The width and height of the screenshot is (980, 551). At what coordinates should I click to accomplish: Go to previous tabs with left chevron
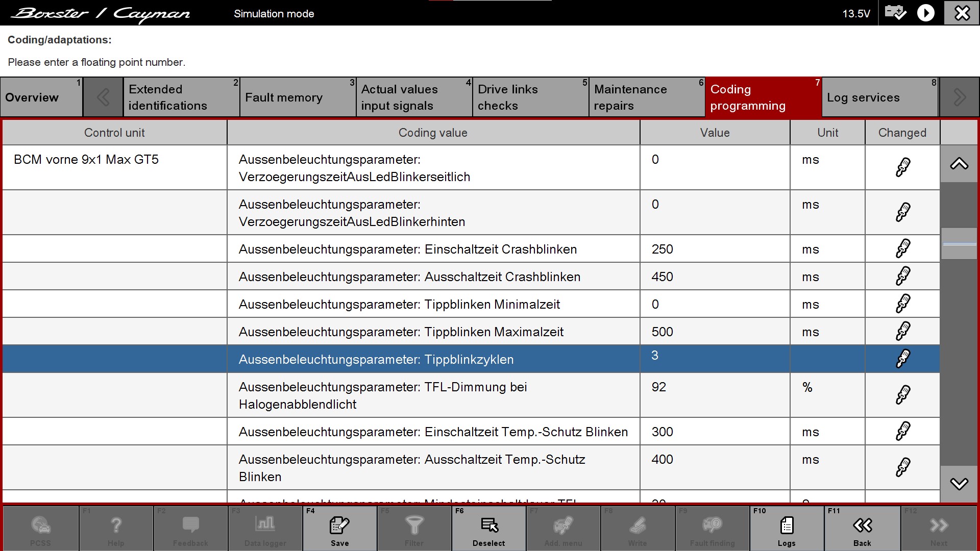103,97
